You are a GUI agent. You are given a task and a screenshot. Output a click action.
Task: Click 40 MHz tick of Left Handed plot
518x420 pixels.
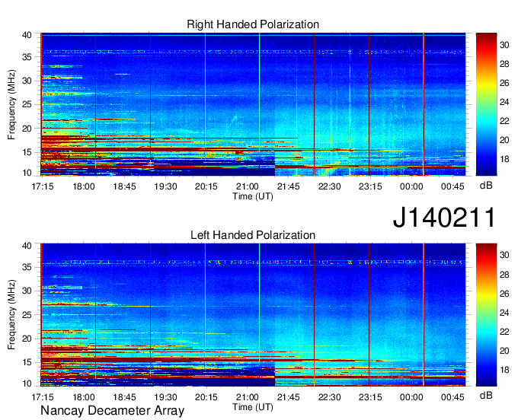click(27, 246)
